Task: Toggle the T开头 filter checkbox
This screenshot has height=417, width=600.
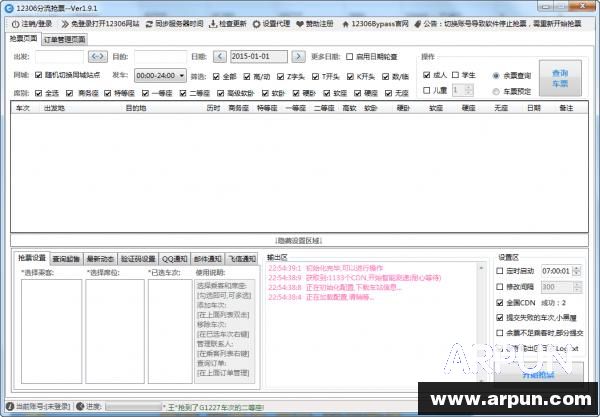Action: point(315,77)
